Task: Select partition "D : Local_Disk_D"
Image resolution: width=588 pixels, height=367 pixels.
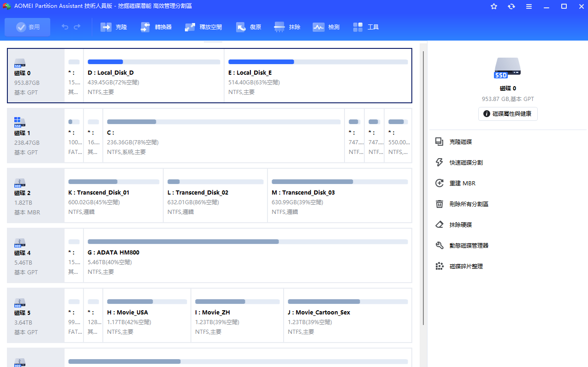Action: click(x=154, y=76)
